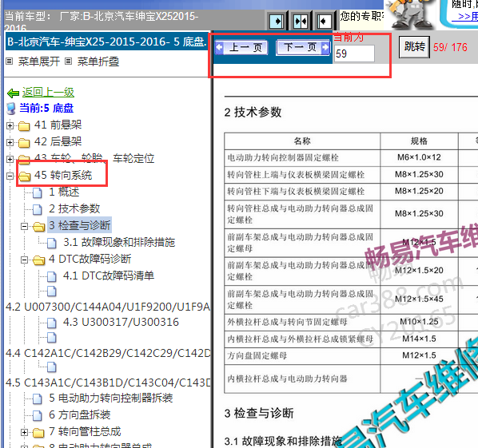The width and height of the screenshot is (478, 448).
Task: Click document icon beside 1 概述
Action: coord(38,192)
